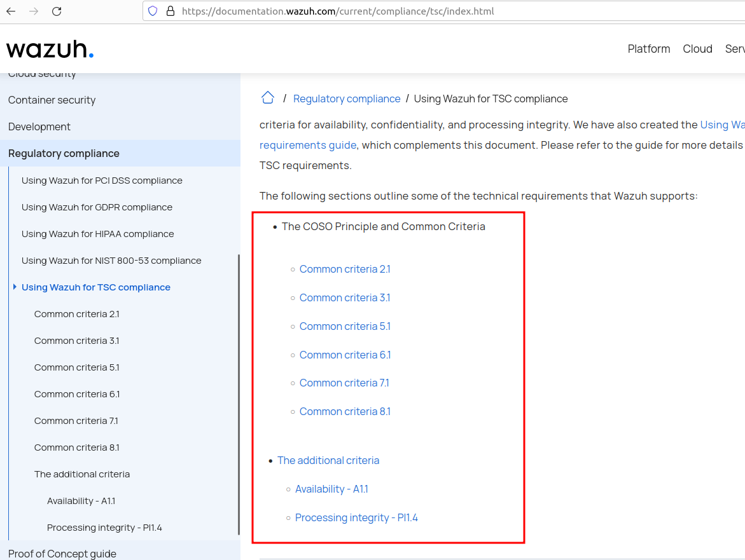Click the forward navigation arrow
The height and width of the screenshot is (560, 745).
click(33, 11)
